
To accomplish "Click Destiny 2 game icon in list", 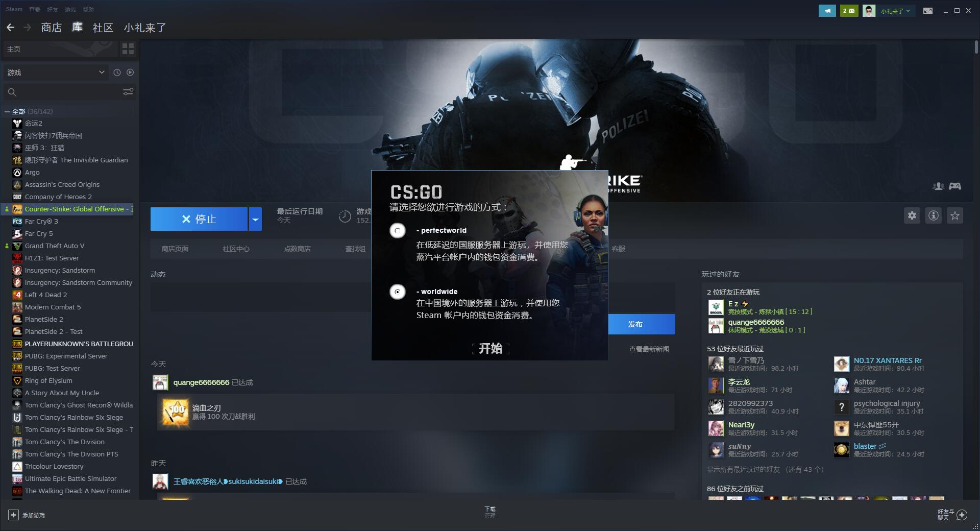I will click(17, 123).
